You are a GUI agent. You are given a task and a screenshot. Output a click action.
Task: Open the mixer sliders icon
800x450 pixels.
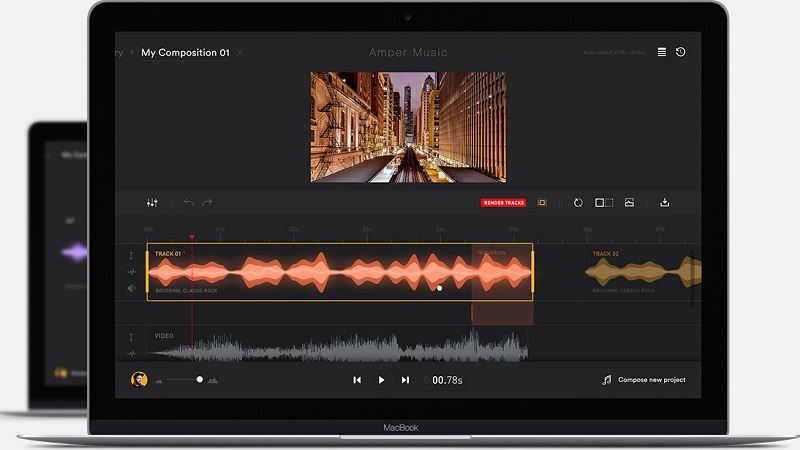click(x=152, y=203)
